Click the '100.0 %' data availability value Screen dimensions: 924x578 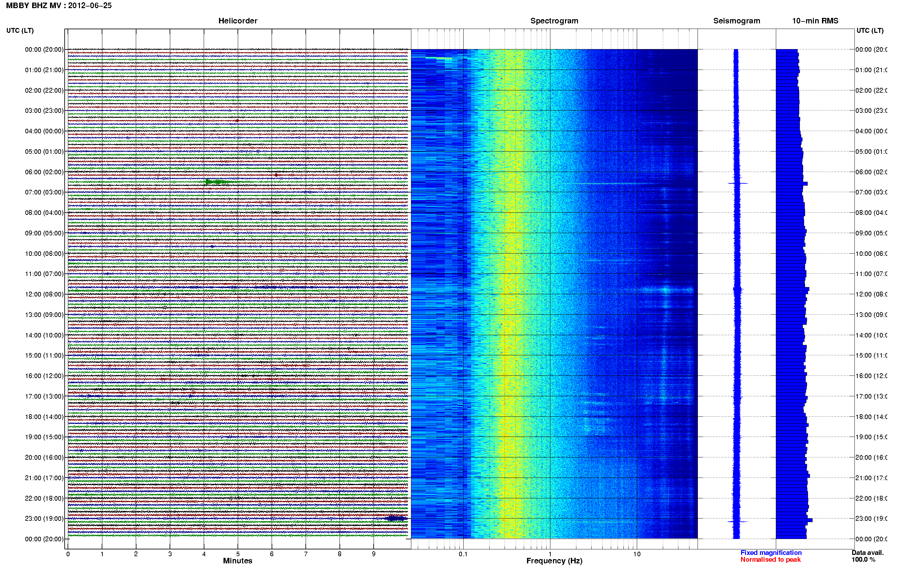(x=863, y=560)
